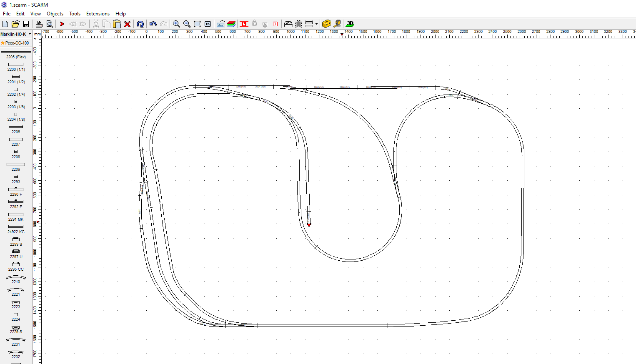This screenshot has width=636, height=364.
Task: Open the Help menu
Action: (x=120, y=14)
